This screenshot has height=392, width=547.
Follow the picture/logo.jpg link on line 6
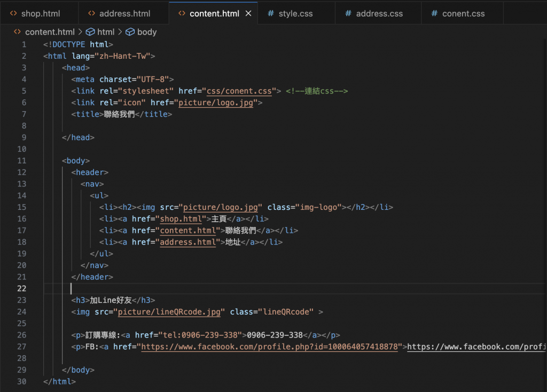tap(216, 103)
